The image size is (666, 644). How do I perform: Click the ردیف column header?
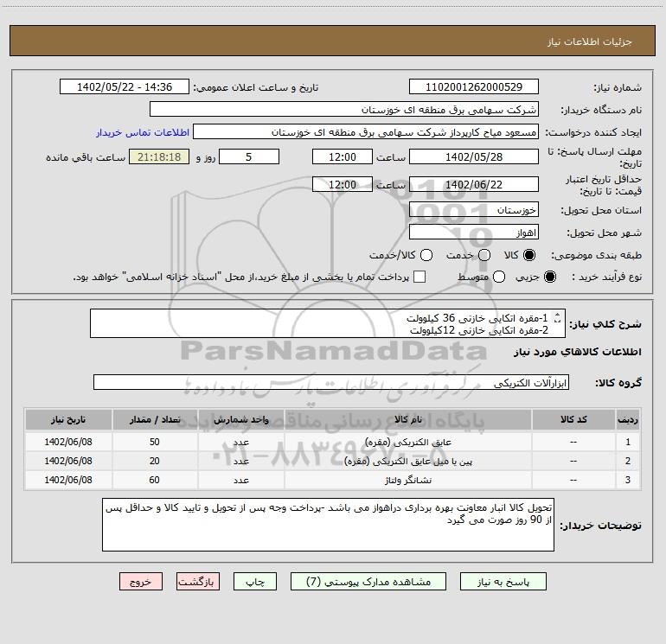pos(628,419)
